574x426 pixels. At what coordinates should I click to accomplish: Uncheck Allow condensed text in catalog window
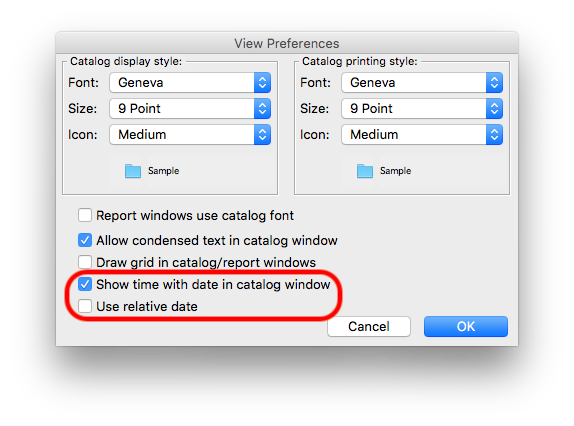click(85, 240)
